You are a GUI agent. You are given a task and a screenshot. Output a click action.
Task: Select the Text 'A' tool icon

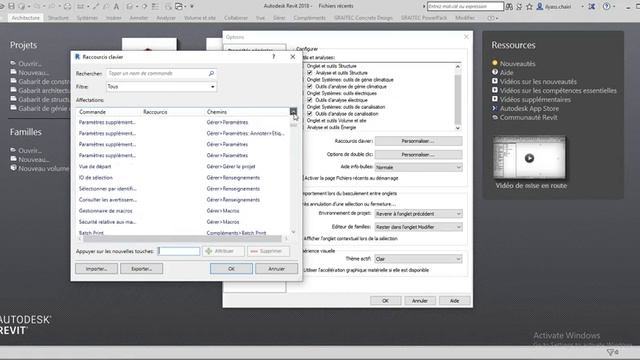[116, 6]
